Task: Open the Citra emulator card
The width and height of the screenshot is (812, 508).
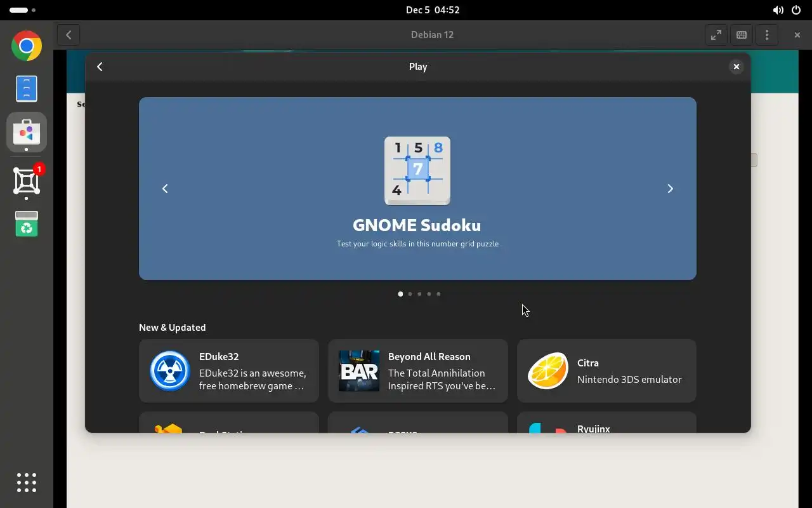Action: point(606,371)
